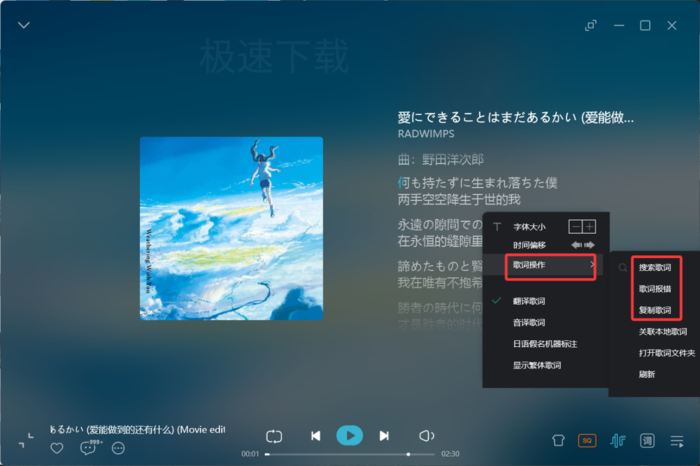Viewport: 700px width, 466px height.
Task: Open the play queue list icon
Action: pos(677,441)
